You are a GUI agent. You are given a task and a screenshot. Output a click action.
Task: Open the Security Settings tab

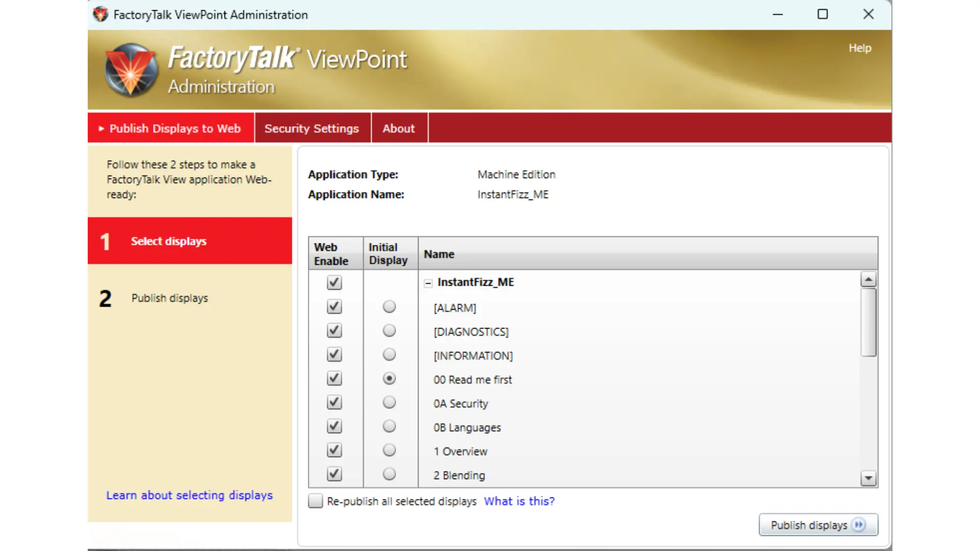point(311,129)
